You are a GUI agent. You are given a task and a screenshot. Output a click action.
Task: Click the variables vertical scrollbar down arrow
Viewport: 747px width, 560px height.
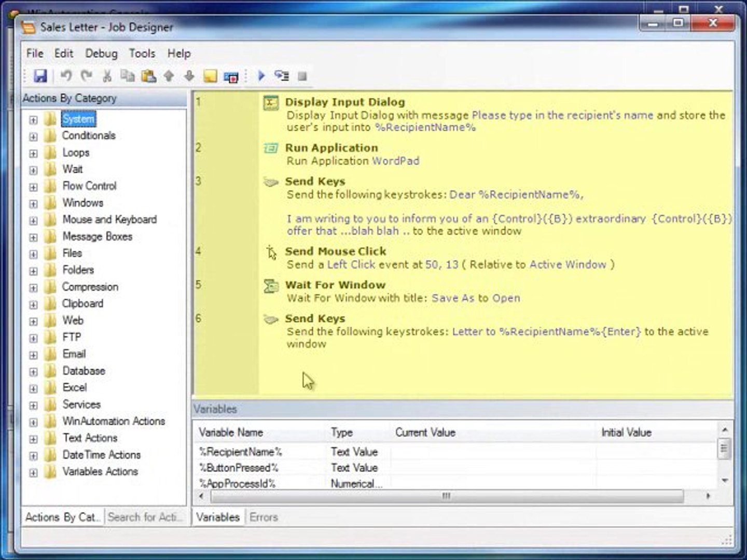click(725, 481)
